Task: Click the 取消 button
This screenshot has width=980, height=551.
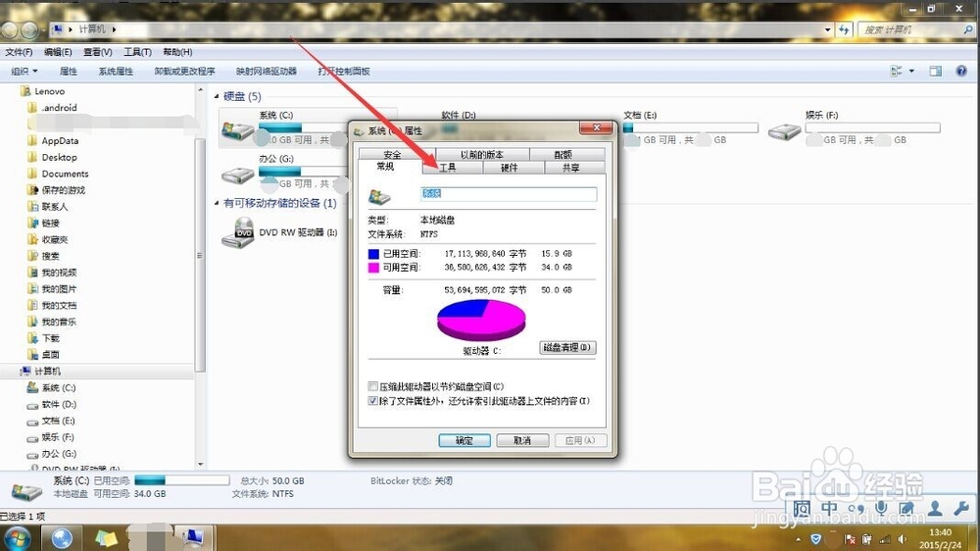Action: 522,440
